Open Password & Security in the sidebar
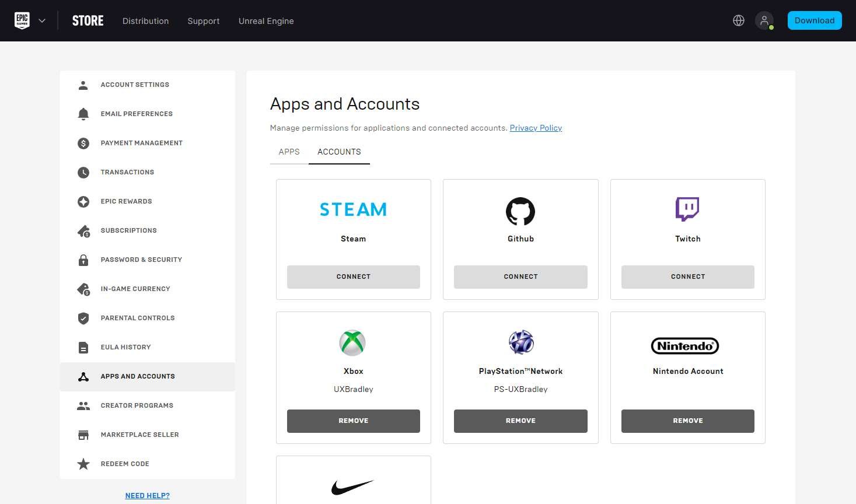Viewport: 856px width, 504px height. click(x=148, y=260)
